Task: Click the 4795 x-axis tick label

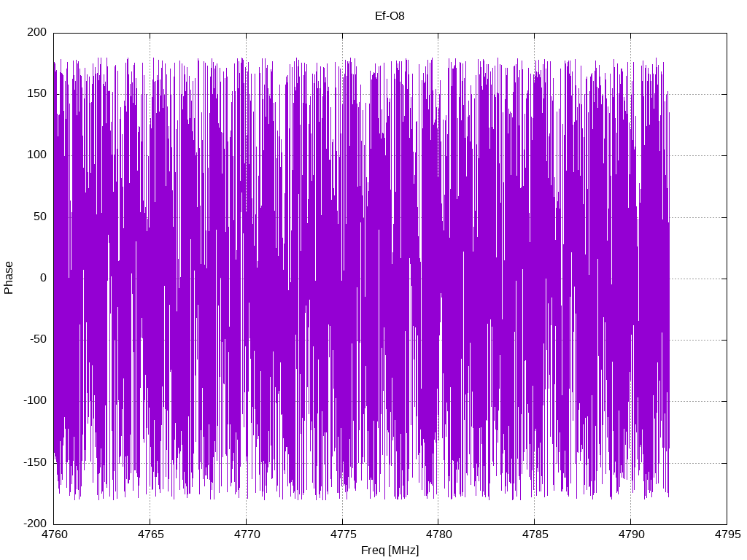Action: point(727,534)
